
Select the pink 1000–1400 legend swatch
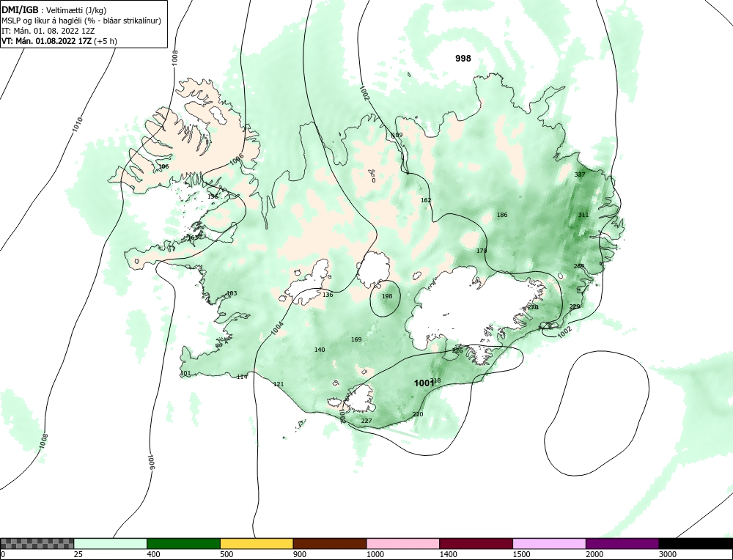[x=403, y=543]
